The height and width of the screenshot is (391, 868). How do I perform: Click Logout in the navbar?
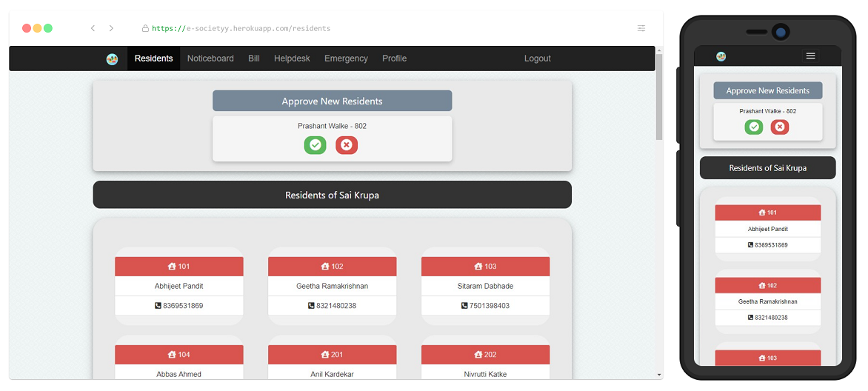click(x=538, y=59)
